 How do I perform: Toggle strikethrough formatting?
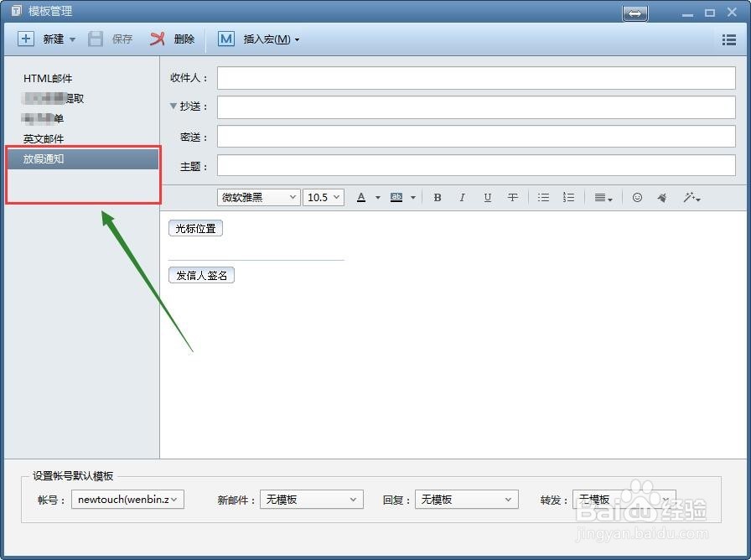click(512, 197)
